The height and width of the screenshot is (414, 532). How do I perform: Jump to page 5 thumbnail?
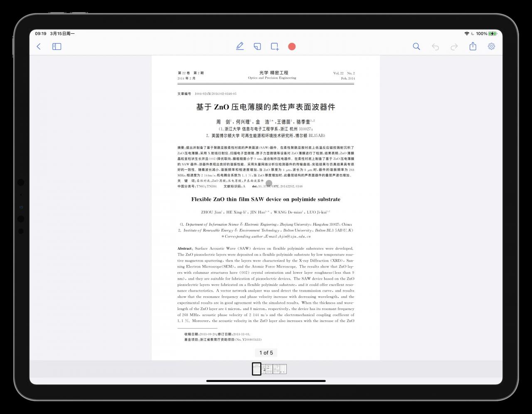(x=283, y=369)
